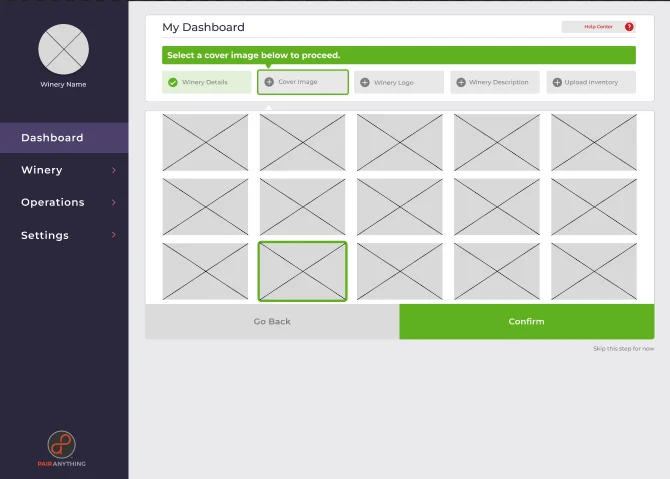Image resolution: width=670 pixels, height=479 pixels.
Task: Click the PairAnything logo
Action: (x=62, y=449)
